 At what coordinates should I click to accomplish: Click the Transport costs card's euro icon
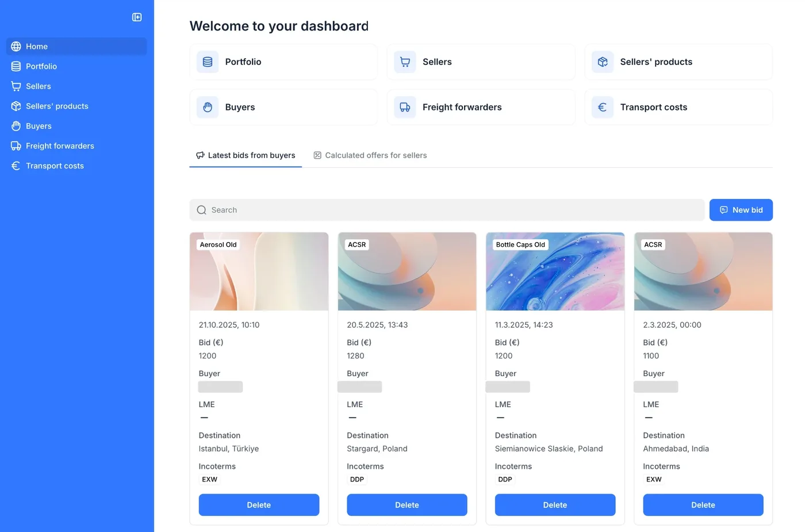point(603,107)
